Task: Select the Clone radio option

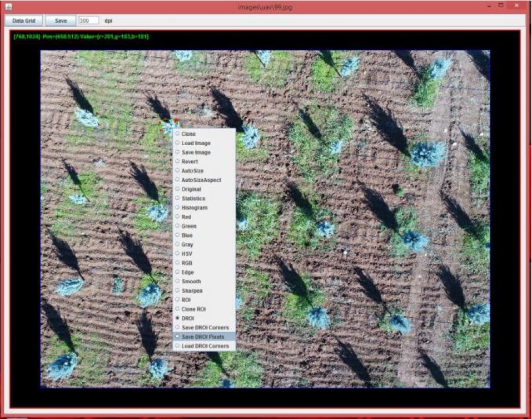Action: 188,134
